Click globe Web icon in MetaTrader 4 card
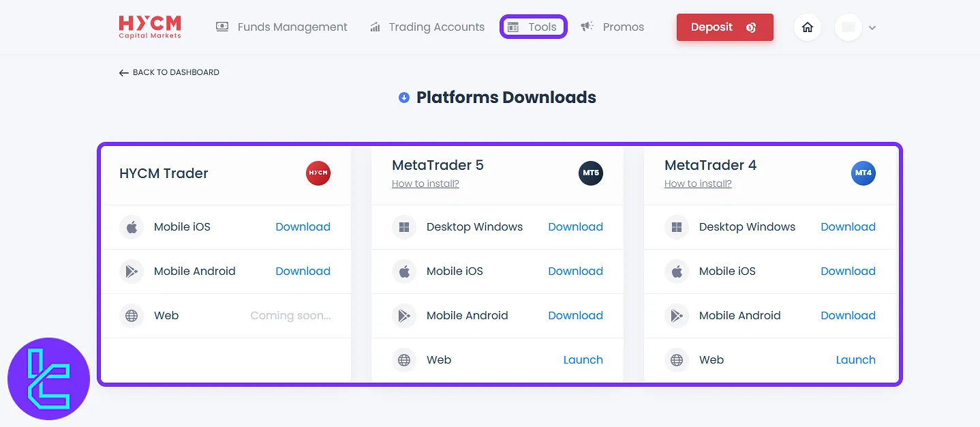This screenshot has height=427, width=980. [677, 360]
